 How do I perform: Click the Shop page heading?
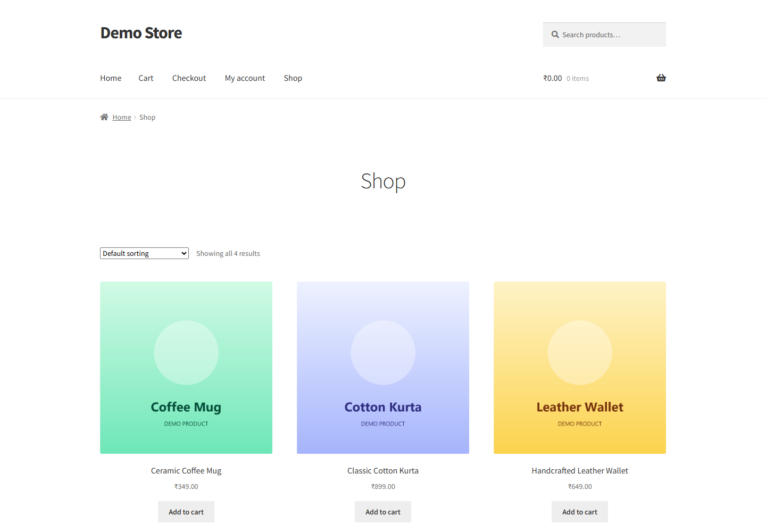click(383, 181)
